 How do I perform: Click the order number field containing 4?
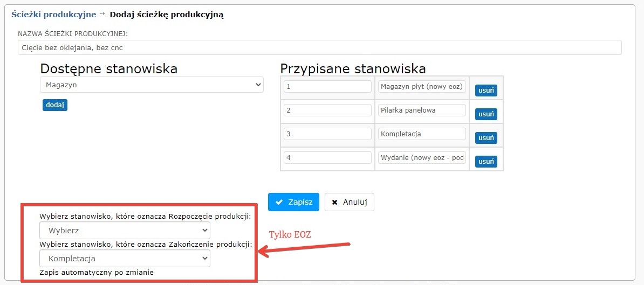pyautogui.click(x=327, y=158)
